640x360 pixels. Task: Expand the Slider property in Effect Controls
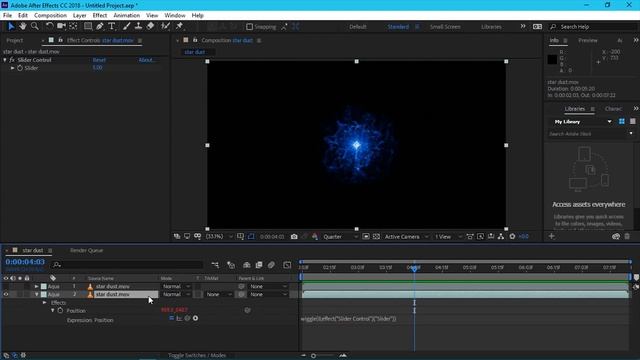tap(12, 68)
